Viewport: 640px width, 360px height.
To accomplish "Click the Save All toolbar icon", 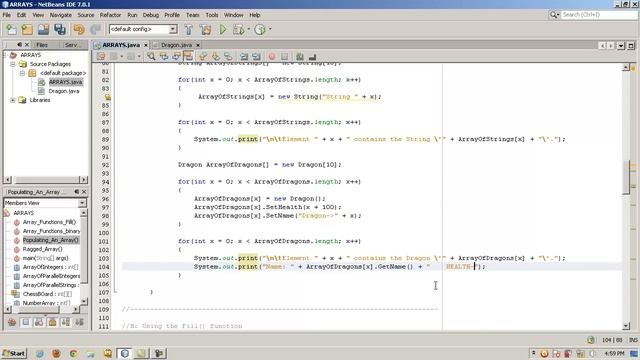I will (60, 29).
